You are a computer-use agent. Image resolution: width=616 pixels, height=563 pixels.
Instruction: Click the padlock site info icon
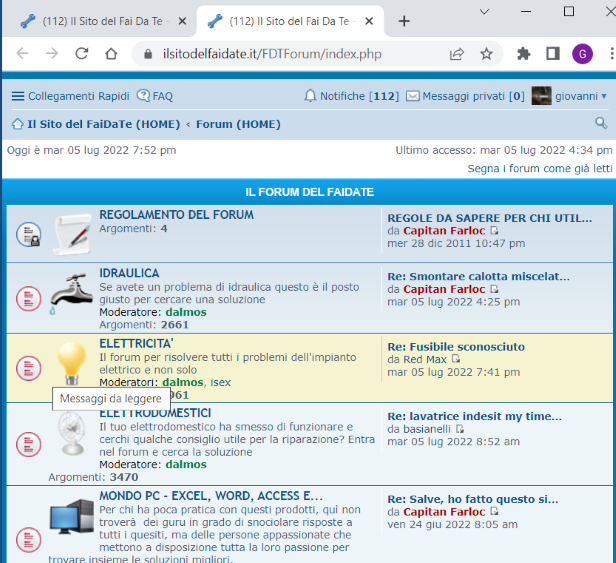pos(148,54)
